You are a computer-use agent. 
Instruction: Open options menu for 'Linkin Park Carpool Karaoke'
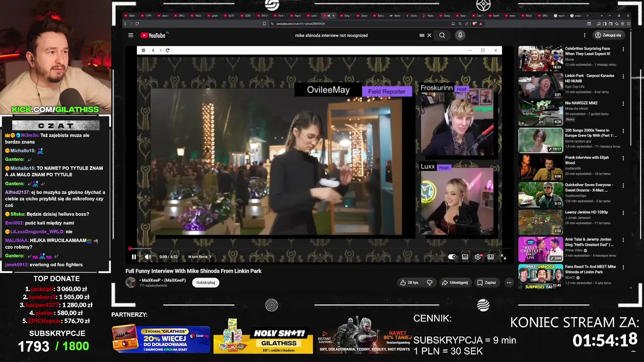pos(623,76)
